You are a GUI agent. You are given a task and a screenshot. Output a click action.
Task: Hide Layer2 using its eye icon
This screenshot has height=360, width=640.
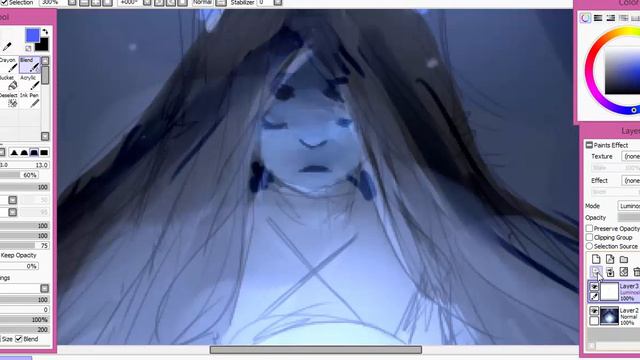tap(594, 311)
